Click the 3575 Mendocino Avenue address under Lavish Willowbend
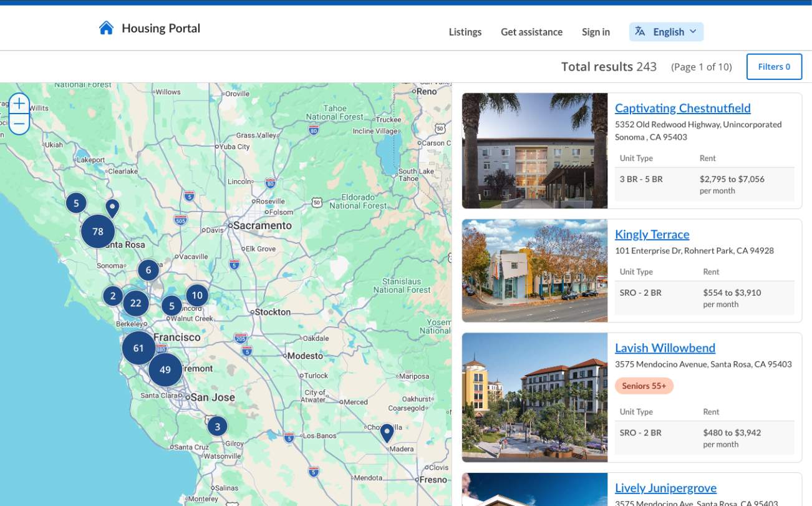This screenshot has height=506, width=812. pos(703,364)
